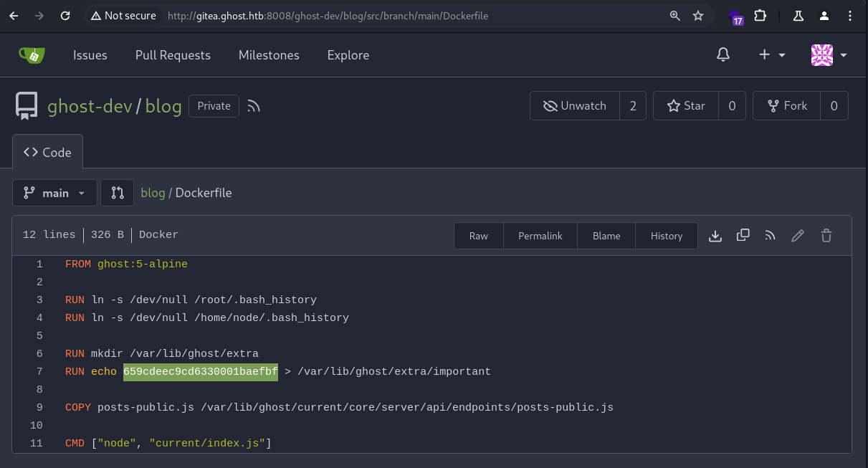Open the Explore page
This screenshot has height=468, width=868.
point(348,55)
